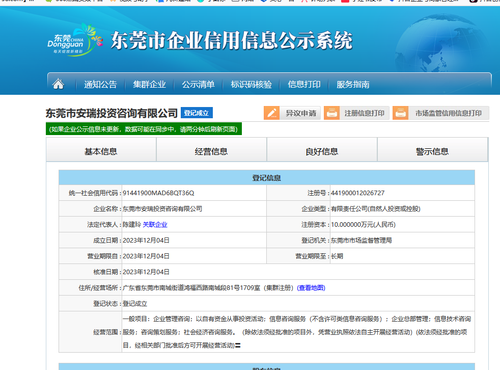This screenshot has height=370, width=500.
Task: Click the company title 东莞市安瑞投资咨询有限公司
Action: (111, 113)
